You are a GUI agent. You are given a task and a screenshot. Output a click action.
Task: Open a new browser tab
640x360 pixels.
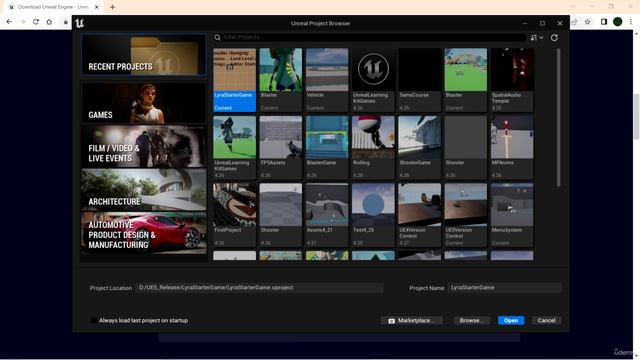click(x=112, y=7)
